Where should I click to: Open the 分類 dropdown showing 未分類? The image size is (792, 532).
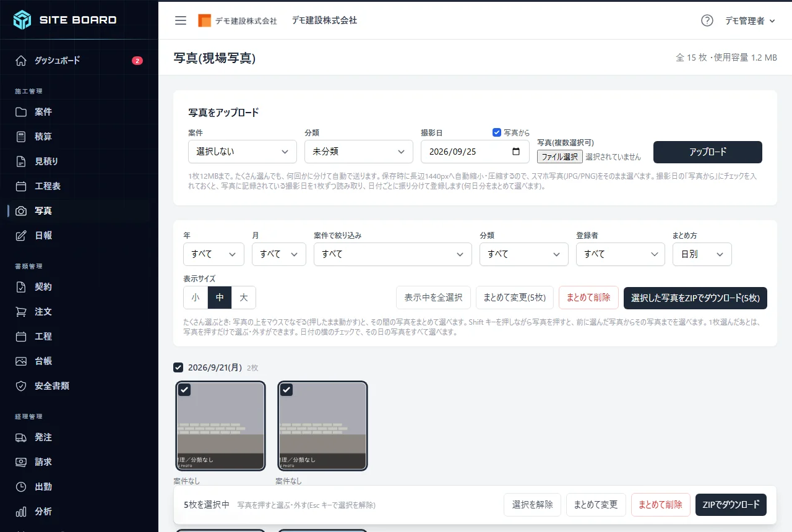359,152
